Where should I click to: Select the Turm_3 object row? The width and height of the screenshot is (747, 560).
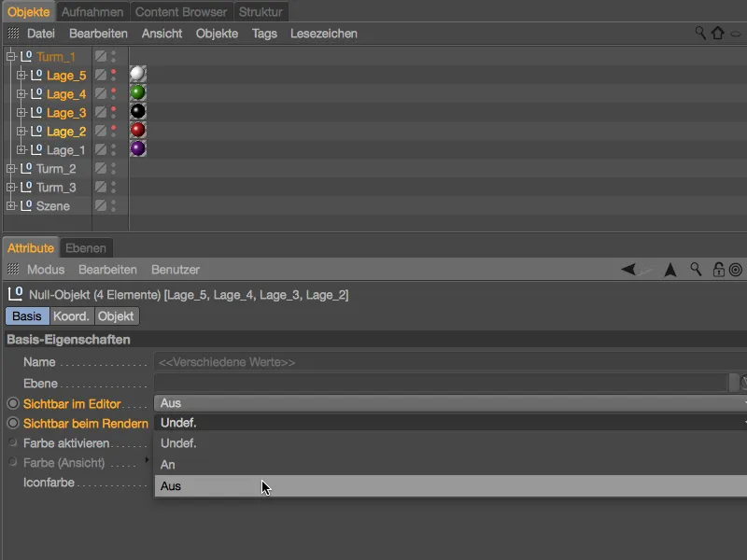pyautogui.click(x=56, y=188)
